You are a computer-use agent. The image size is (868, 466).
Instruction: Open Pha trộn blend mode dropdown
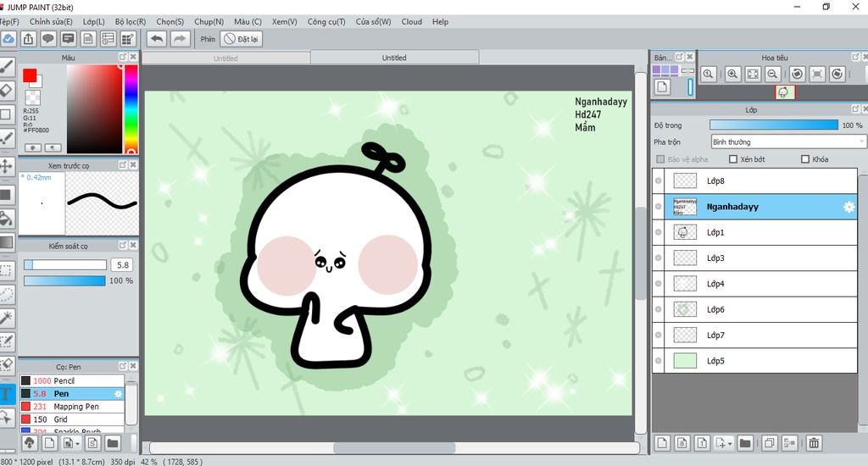[x=787, y=142]
